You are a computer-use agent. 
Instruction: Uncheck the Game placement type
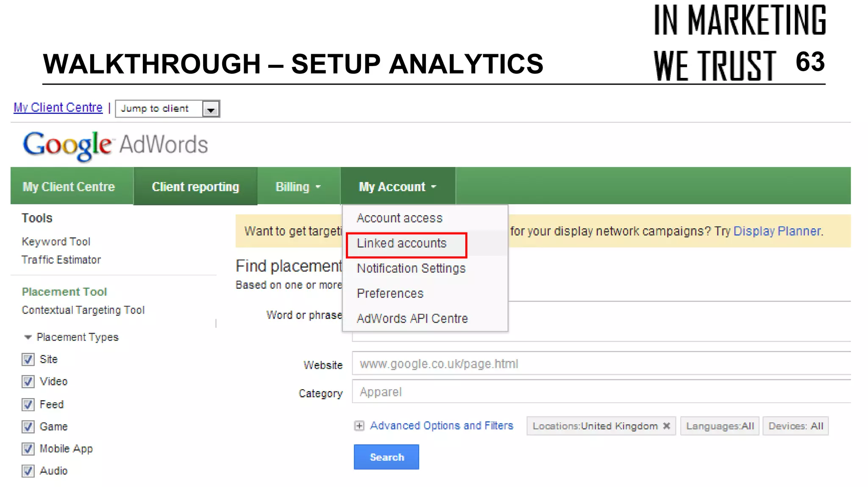click(28, 426)
